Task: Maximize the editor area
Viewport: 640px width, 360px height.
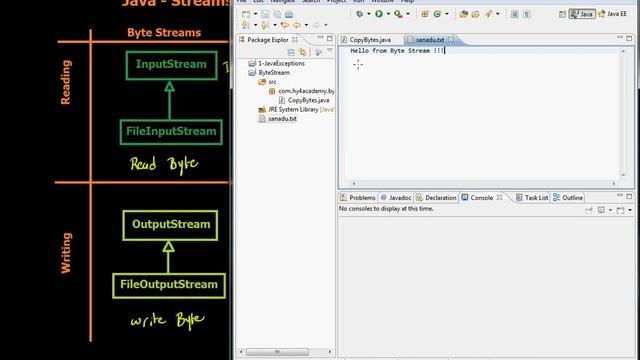Action: coord(629,38)
